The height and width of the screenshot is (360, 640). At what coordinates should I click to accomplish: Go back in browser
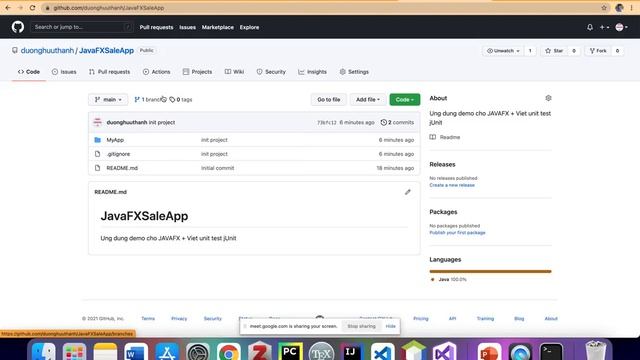pyautogui.click(x=8, y=8)
